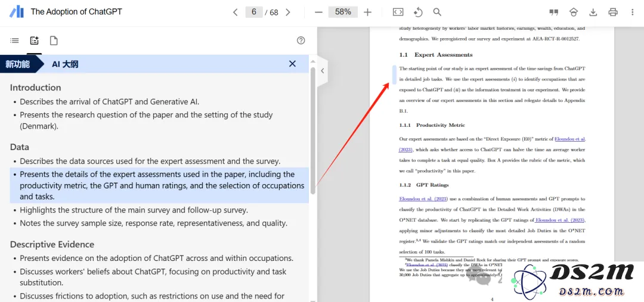Download the PDF with the download icon
Viewport: 644px width, 302px height.
click(x=593, y=13)
